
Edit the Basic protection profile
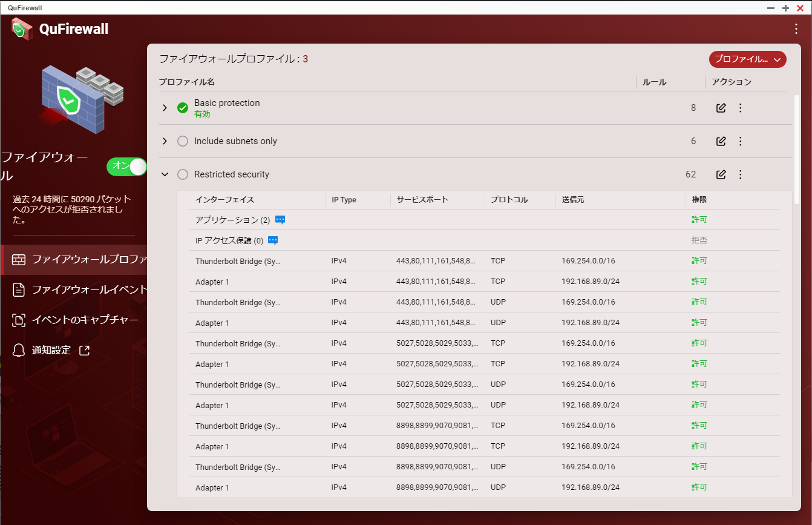click(x=721, y=108)
